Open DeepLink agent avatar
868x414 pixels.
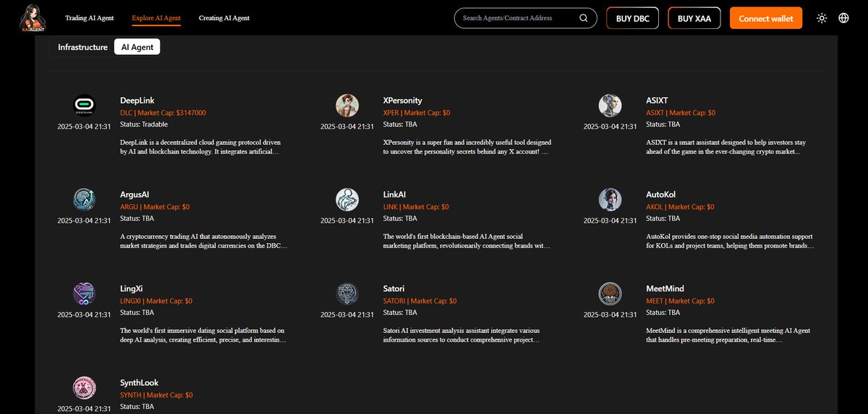point(84,106)
